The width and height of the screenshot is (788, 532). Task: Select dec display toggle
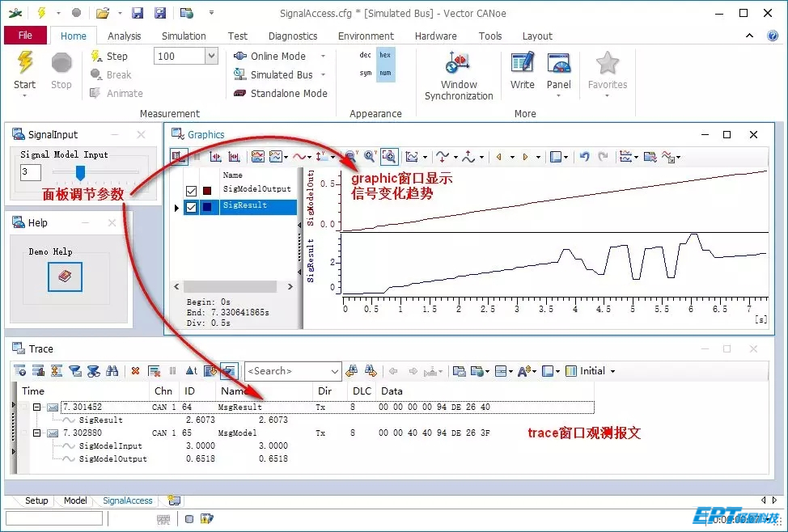point(366,55)
